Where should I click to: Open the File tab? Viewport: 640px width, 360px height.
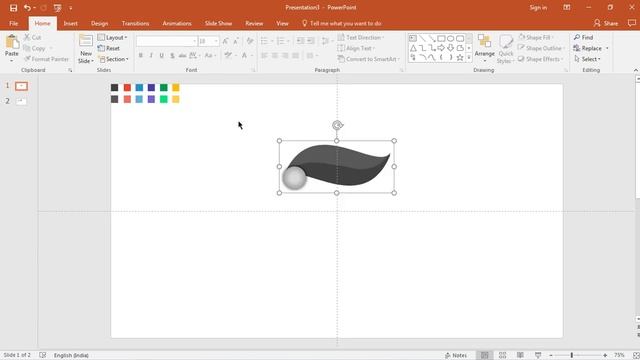pyautogui.click(x=13, y=24)
